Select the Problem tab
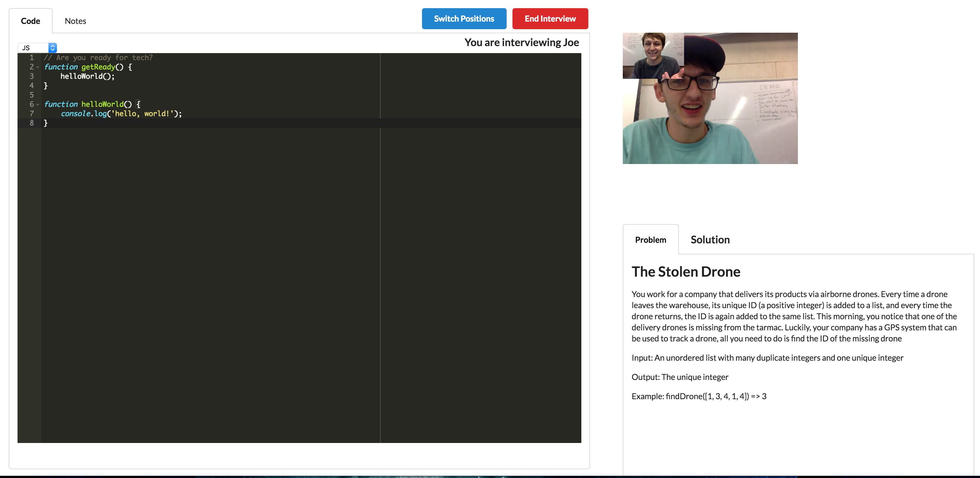The width and height of the screenshot is (980, 478). (x=650, y=240)
